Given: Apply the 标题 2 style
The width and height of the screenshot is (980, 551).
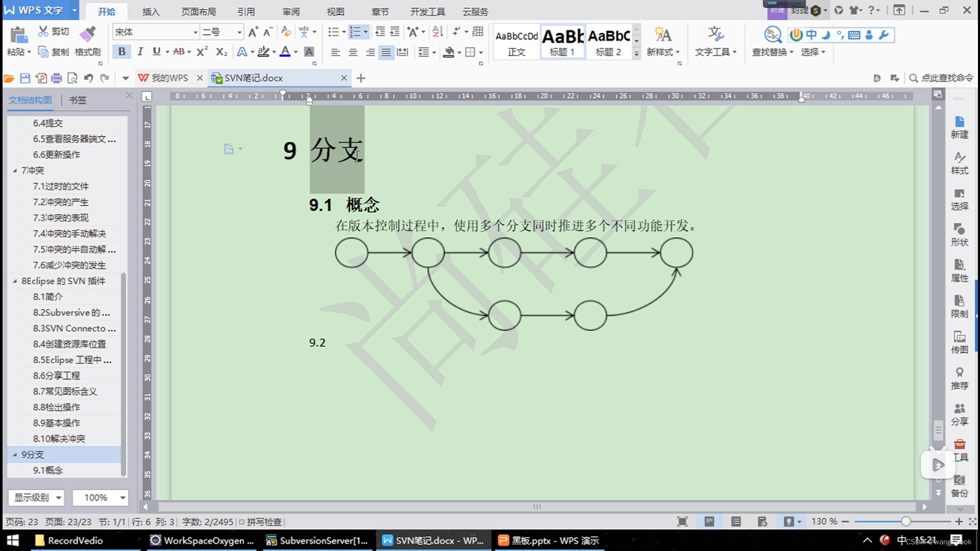Looking at the screenshot, I should 608,41.
